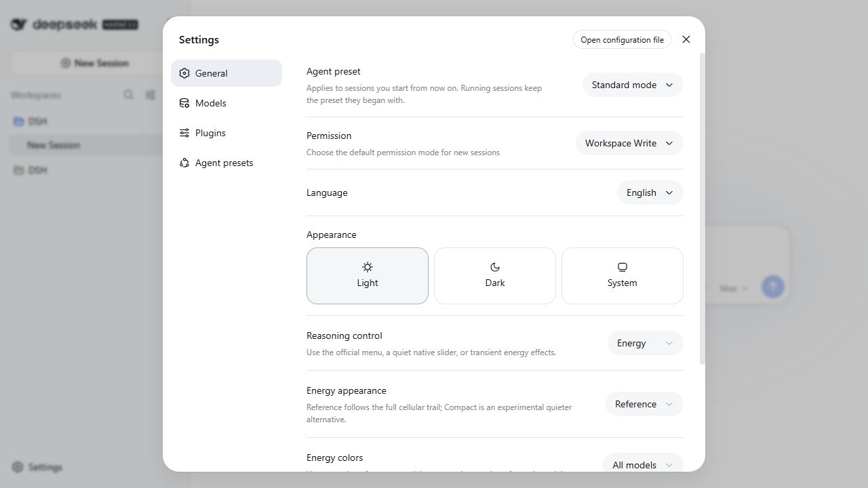Select the Dark appearance option
The image size is (868, 488).
click(x=495, y=276)
